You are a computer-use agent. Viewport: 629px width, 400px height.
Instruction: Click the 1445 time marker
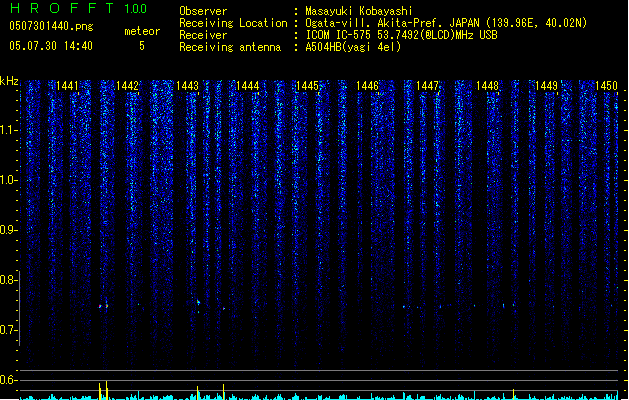[307, 86]
